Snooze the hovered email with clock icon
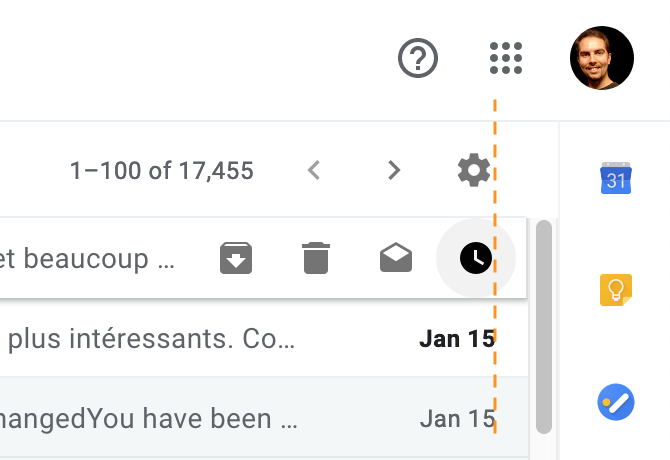The width and height of the screenshot is (670, 460). (476, 259)
